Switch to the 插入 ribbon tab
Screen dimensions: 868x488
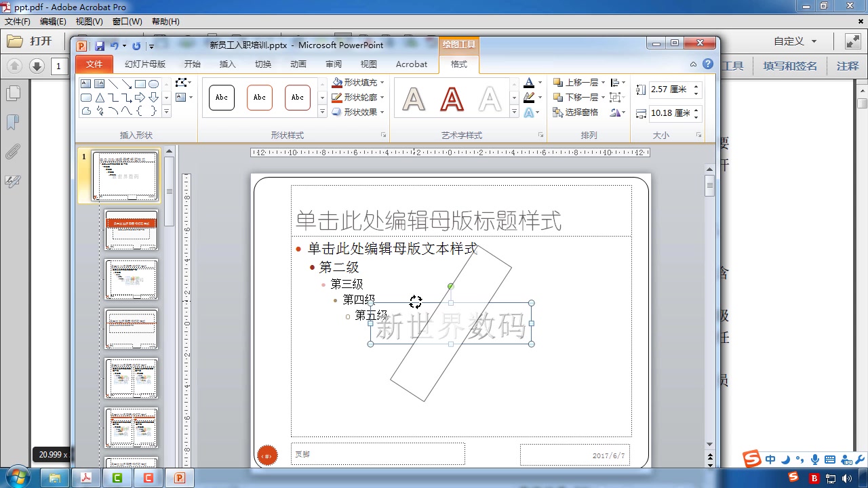(227, 64)
